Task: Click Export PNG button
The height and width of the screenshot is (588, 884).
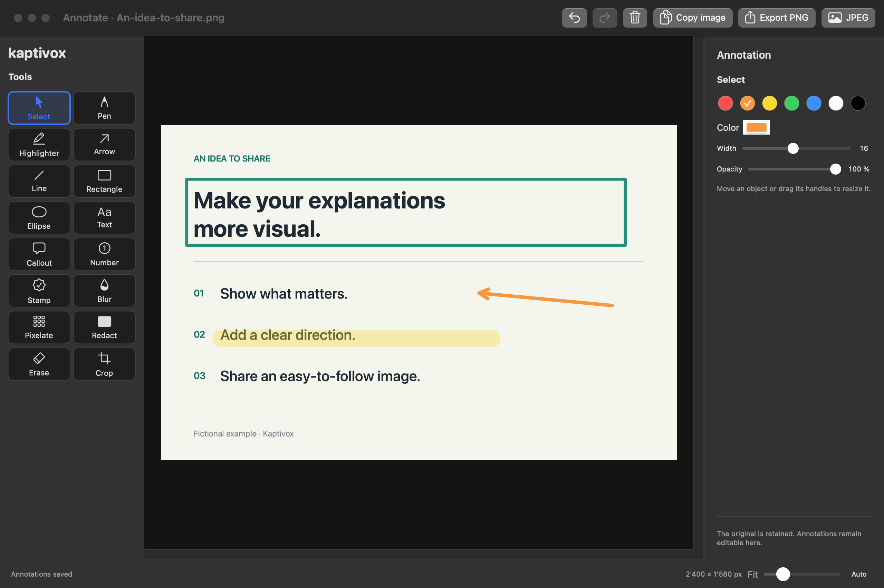Action: (777, 18)
